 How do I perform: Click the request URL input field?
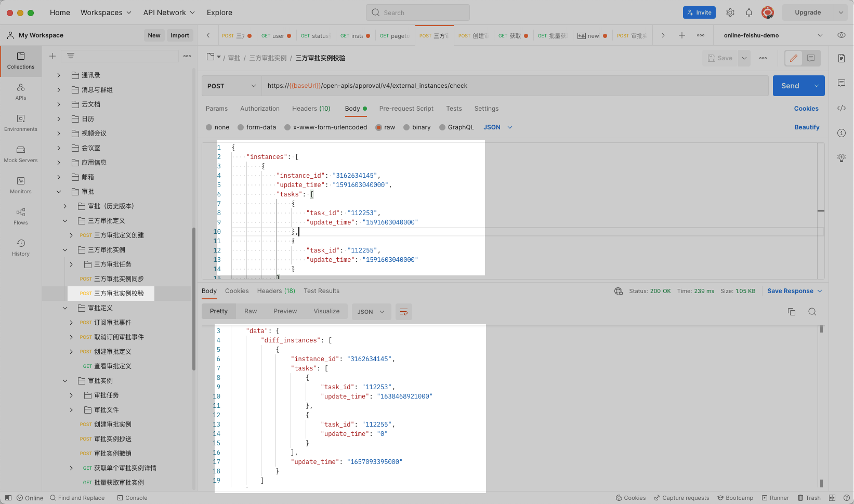(x=515, y=85)
